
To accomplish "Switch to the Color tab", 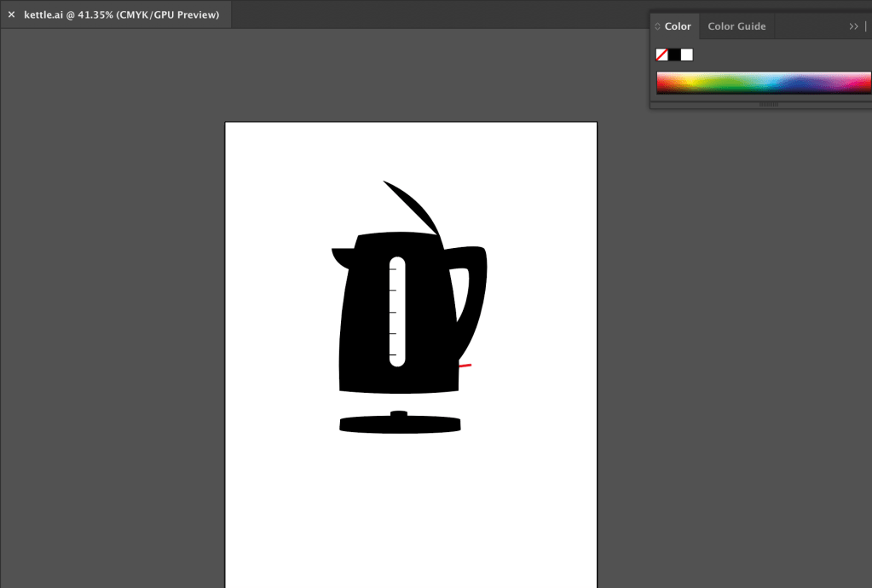I will [678, 26].
